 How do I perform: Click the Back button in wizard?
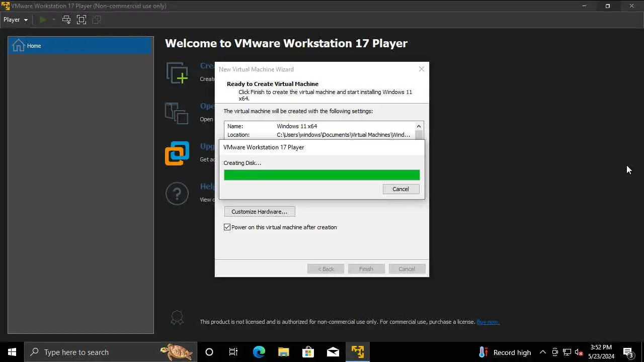(326, 269)
